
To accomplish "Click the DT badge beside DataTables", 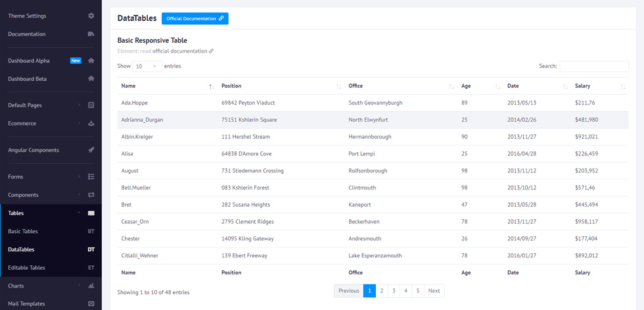I will click(91, 249).
